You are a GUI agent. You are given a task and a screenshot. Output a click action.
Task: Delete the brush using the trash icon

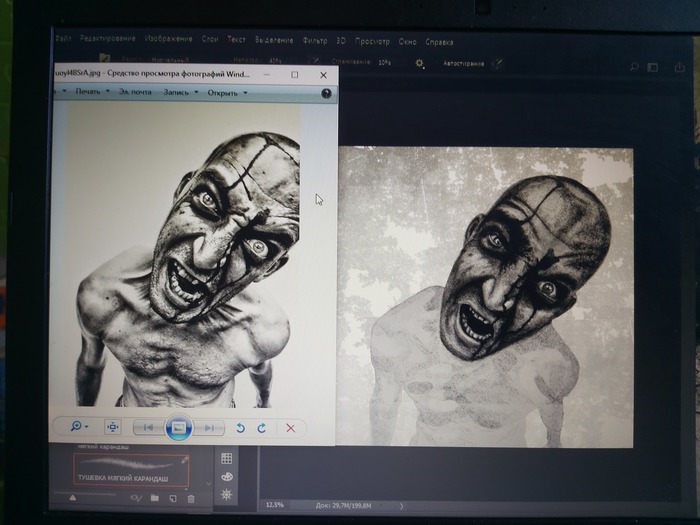(x=191, y=497)
